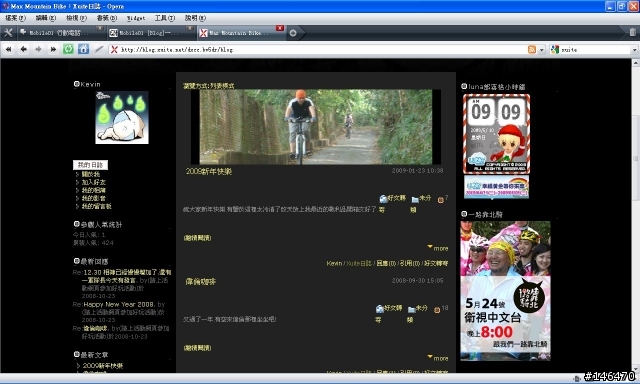Open the 檢視 (View) menu

coord(76,18)
